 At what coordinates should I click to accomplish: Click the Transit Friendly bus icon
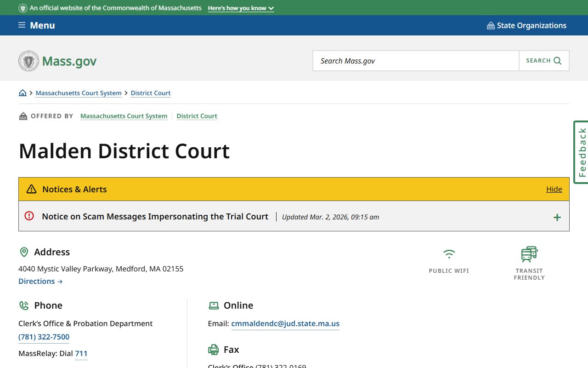point(529,254)
